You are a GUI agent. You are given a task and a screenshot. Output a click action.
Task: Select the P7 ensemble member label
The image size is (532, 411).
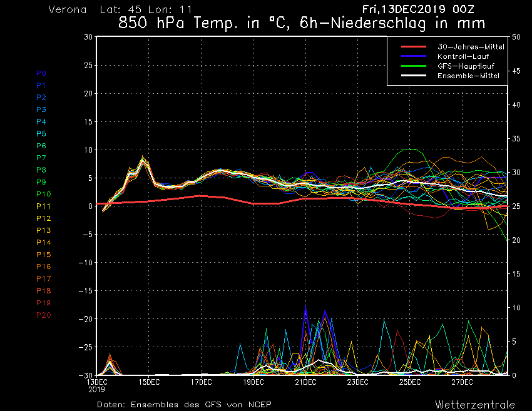pos(41,158)
